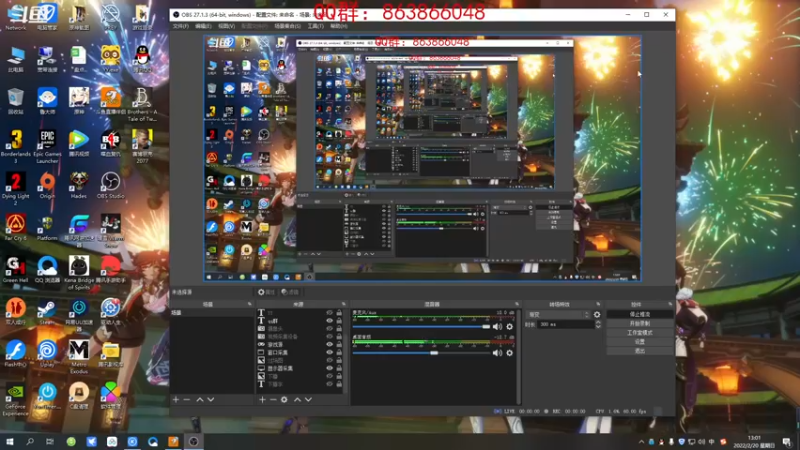Remove selected source with the minus icon
Viewport: 800px width, 450px height.
(273, 399)
